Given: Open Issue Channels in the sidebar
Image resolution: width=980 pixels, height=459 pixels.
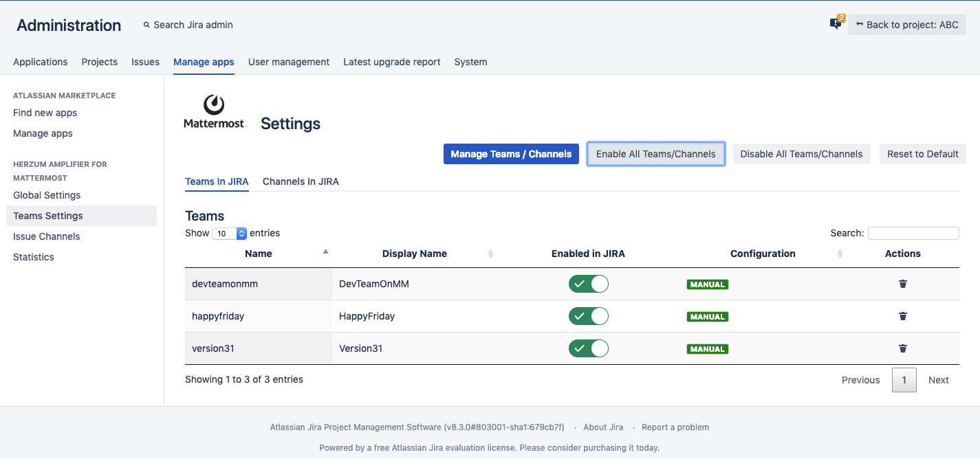Looking at the screenshot, I should (x=46, y=236).
